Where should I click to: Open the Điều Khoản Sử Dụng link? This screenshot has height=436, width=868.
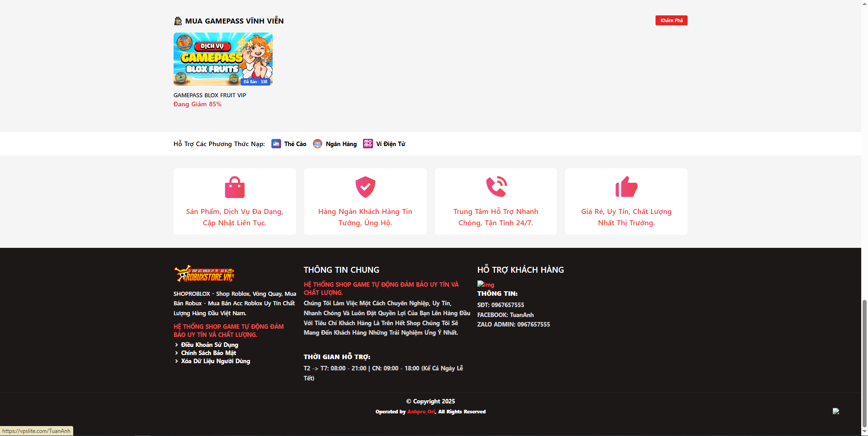209,345
